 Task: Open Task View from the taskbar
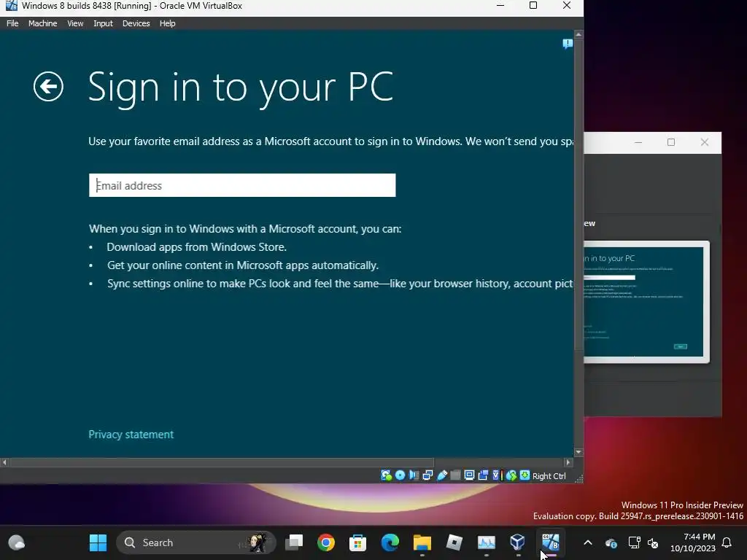pos(294,542)
